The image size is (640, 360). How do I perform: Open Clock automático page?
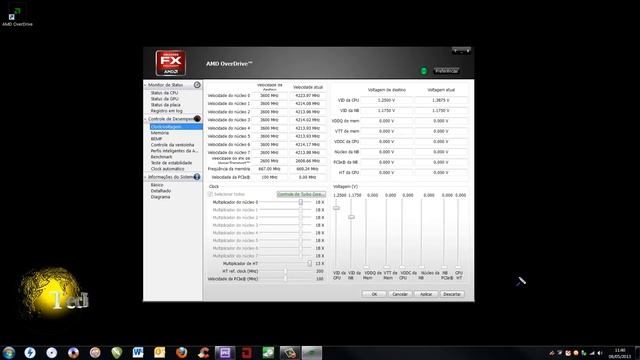click(x=167, y=169)
